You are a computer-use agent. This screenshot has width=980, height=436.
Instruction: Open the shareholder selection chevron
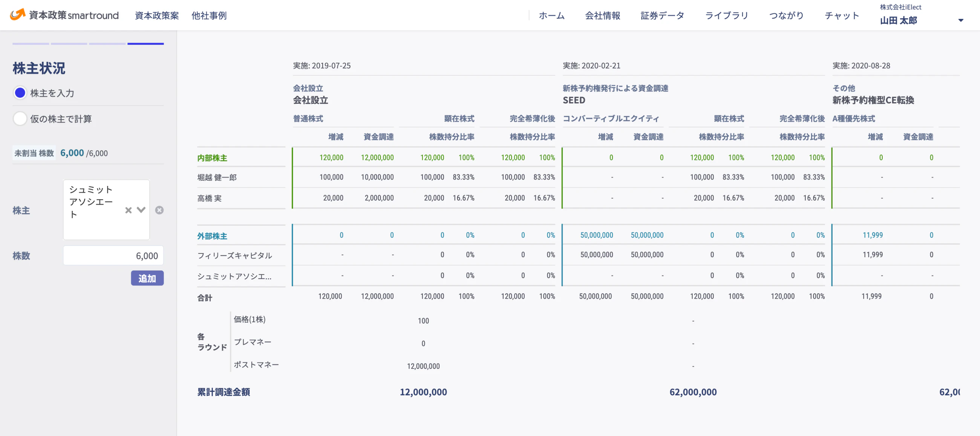coord(141,210)
